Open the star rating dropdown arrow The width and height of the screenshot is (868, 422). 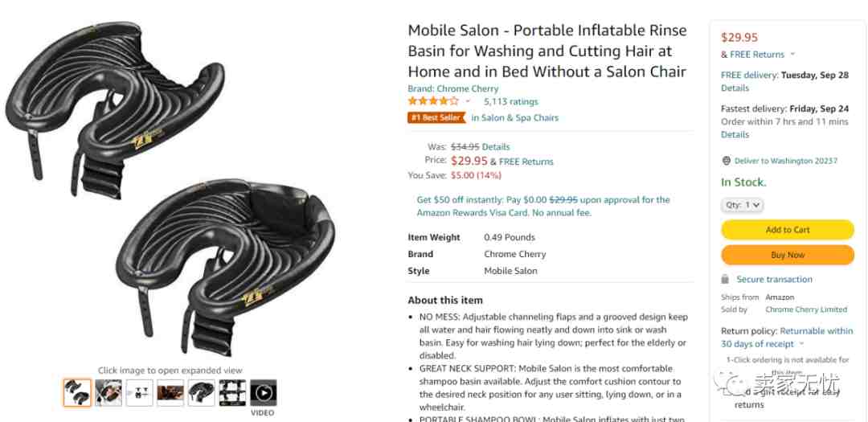[x=468, y=101]
